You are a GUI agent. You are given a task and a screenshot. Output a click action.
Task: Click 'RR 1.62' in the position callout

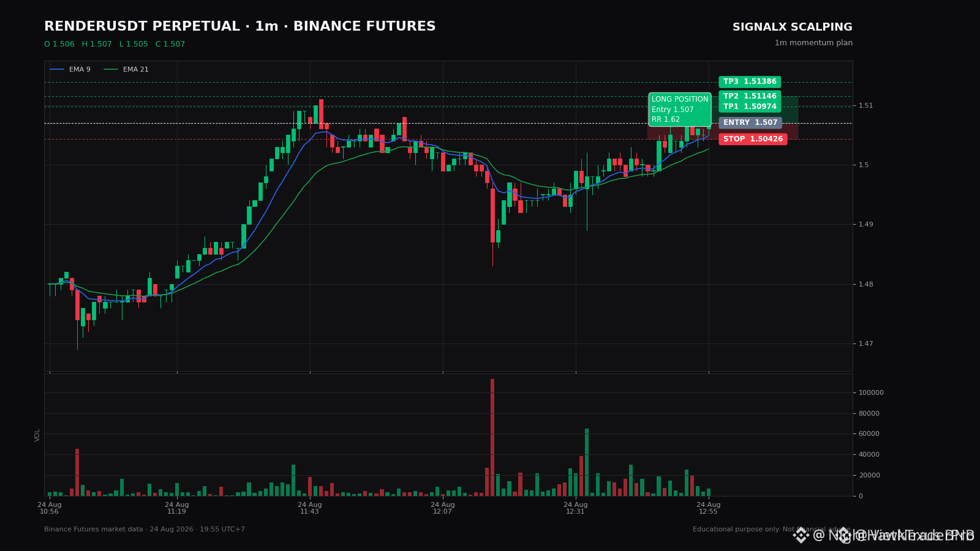point(666,120)
